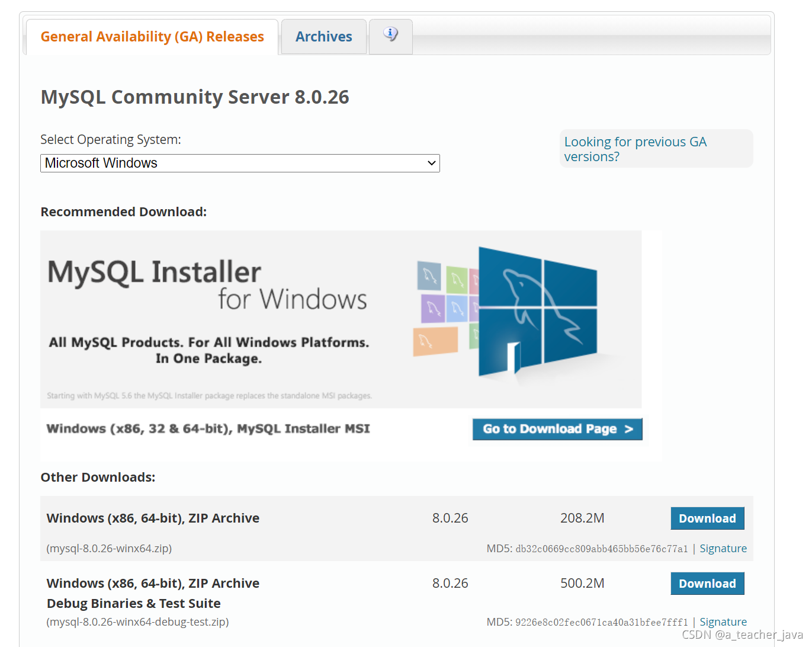Click the first Windows (x86, 64-bit), ZIP Archive title
The image size is (812, 647).
pos(153,518)
